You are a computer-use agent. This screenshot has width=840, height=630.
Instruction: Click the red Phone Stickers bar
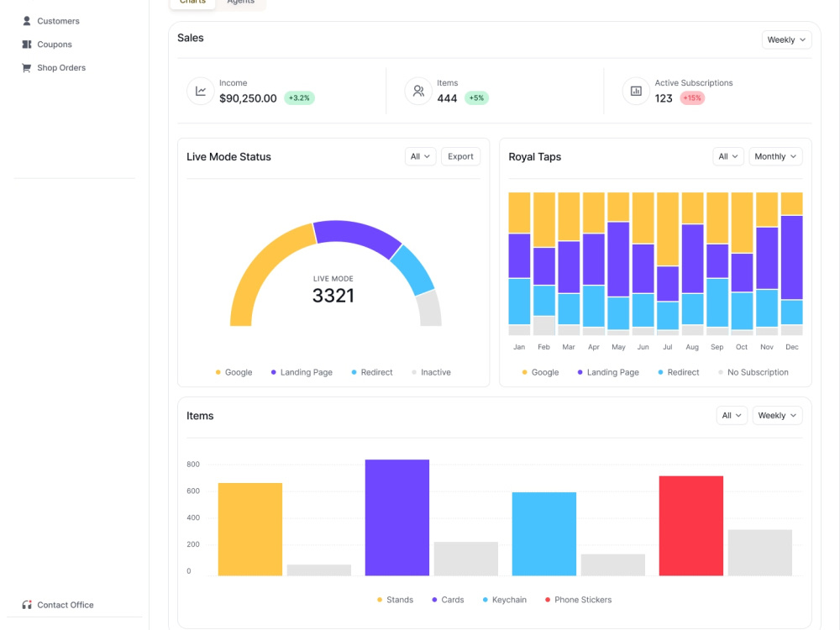pos(691,526)
